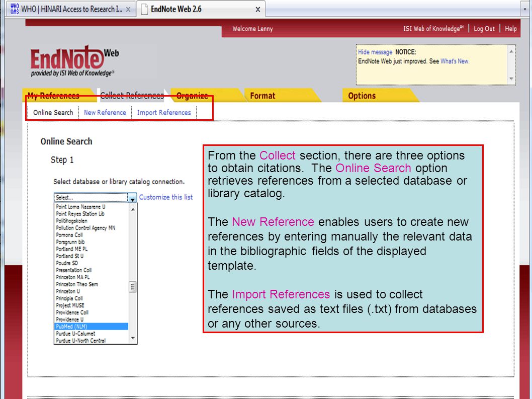Click database list scroll up arrow

[133, 209]
